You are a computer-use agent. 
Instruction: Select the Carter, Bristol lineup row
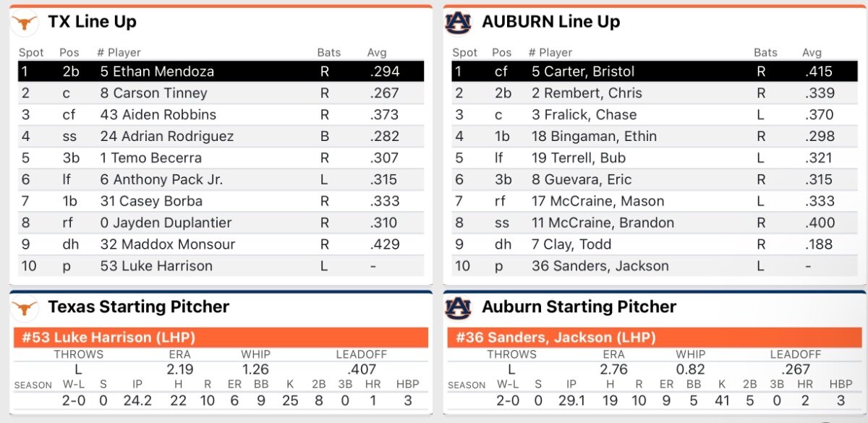click(655, 72)
